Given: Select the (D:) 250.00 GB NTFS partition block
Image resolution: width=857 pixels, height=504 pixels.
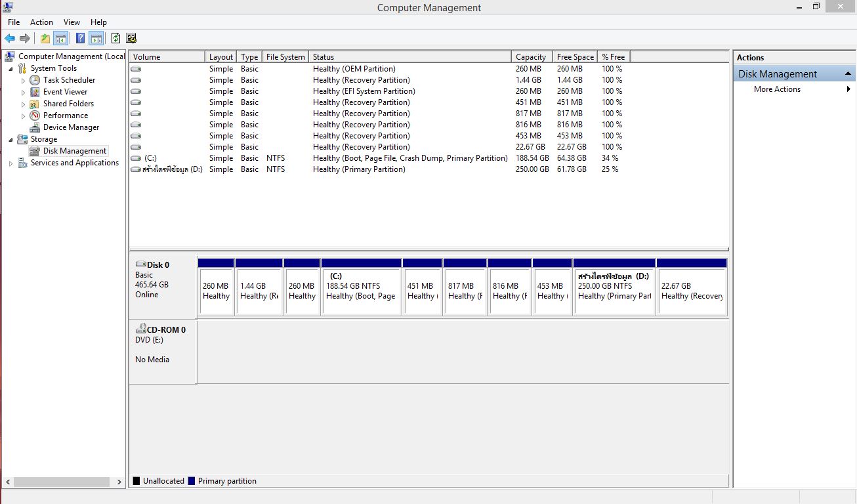Looking at the screenshot, I should (615, 287).
